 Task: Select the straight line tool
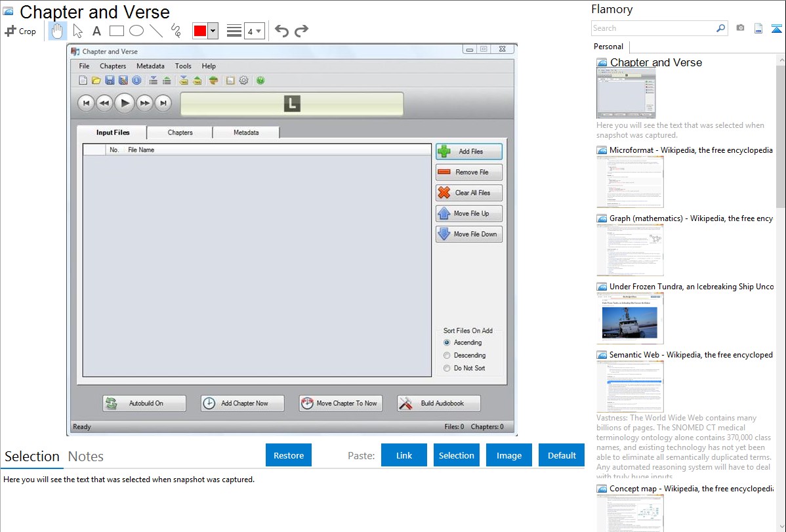coord(156,31)
